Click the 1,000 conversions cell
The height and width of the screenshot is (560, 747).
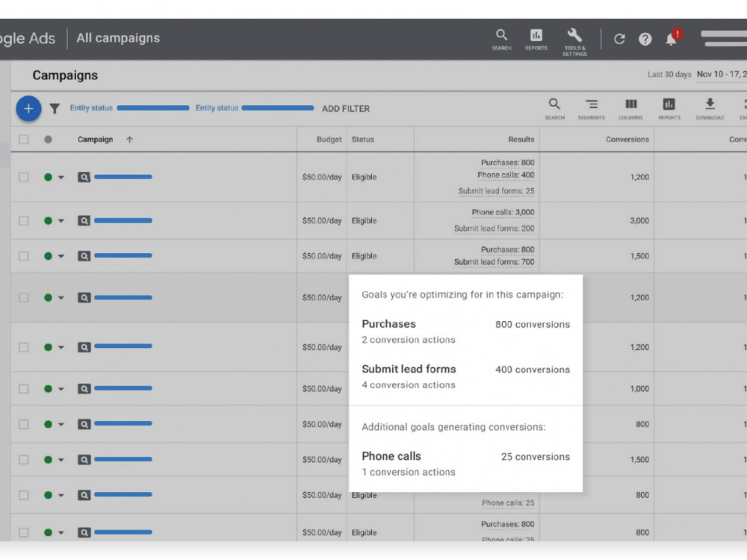click(639, 389)
